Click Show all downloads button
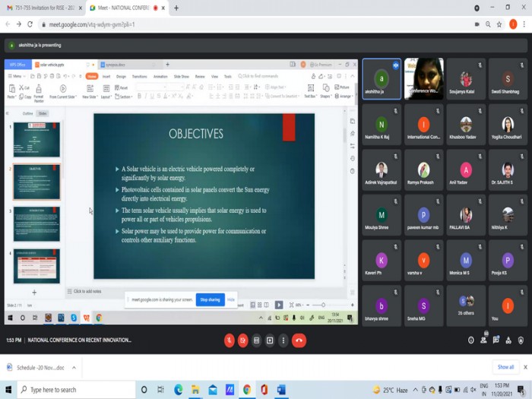This screenshot has height=399, width=532. click(x=505, y=367)
